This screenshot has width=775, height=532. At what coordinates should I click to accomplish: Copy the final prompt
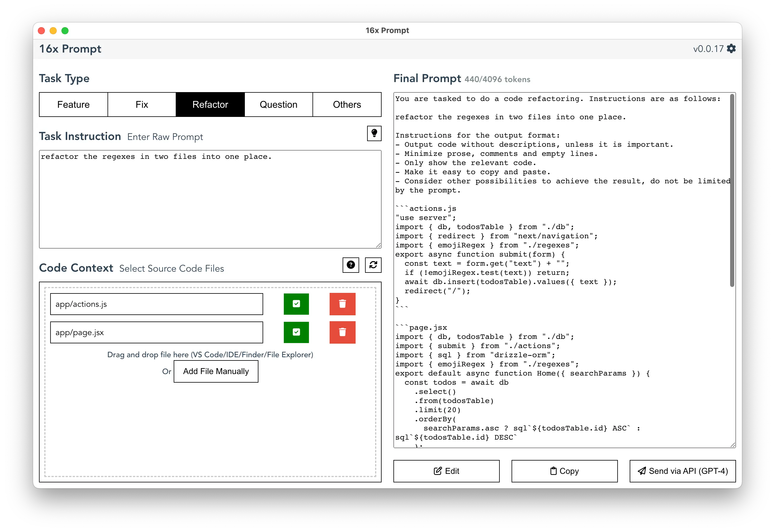pos(564,471)
